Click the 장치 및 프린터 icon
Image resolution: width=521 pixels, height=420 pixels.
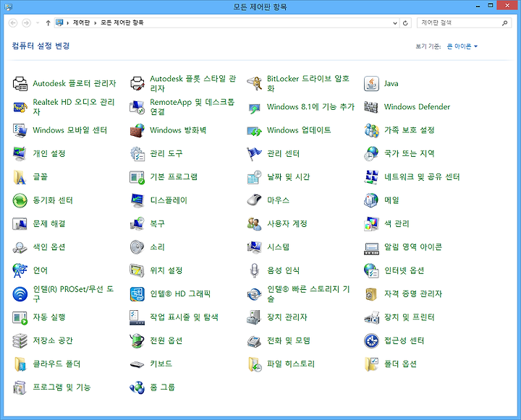click(371, 317)
